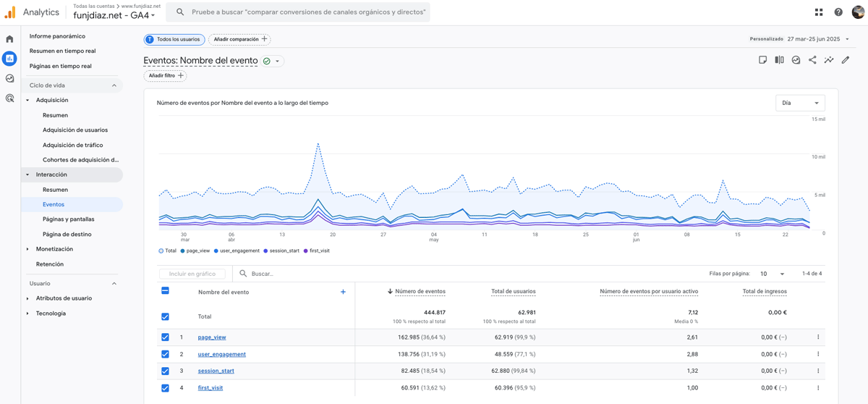Open the user account avatar
Viewport: 868px width, 404px height.
tap(858, 12)
